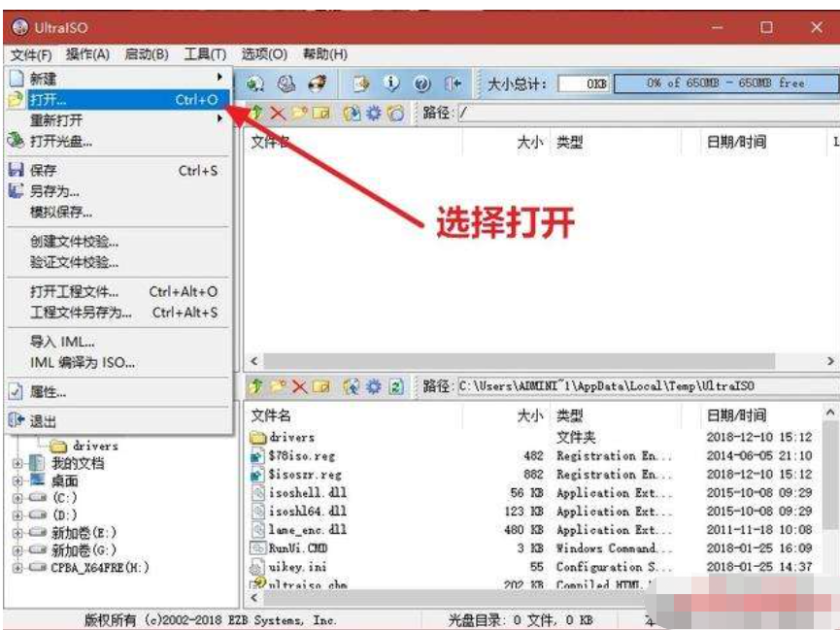This screenshot has height=630, width=840.
Task: Click the refresh icon in the lower pane toolbar
Action: (x=396, y=387)
